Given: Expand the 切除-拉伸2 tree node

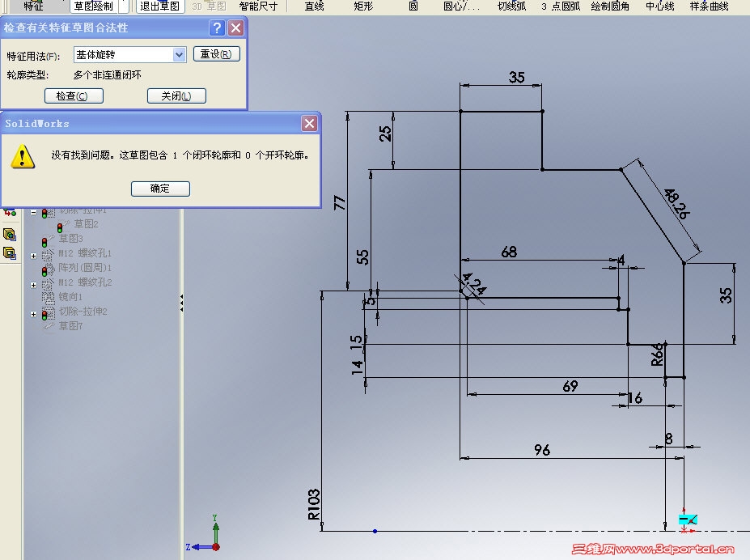Looking at the screenshot, I should click(33, 314).
